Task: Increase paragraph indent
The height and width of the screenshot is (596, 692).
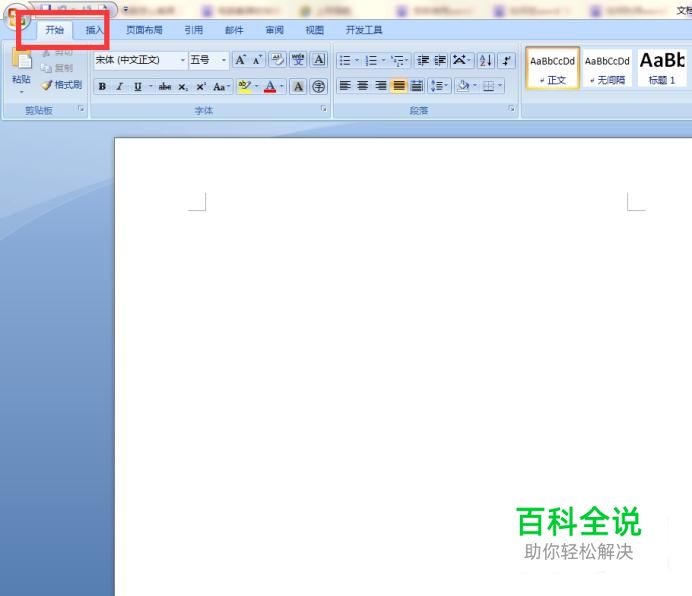Action: pyautogui.click(x=440, y=60)
